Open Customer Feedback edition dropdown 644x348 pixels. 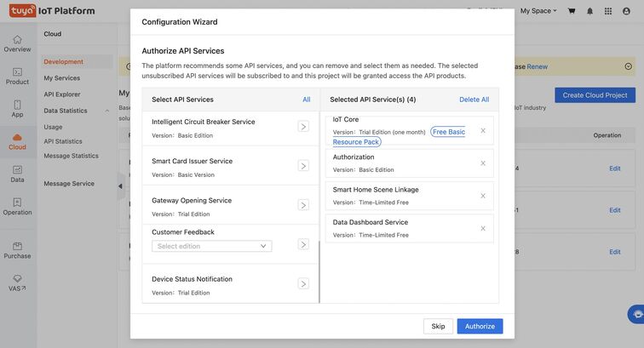[212, 246]
